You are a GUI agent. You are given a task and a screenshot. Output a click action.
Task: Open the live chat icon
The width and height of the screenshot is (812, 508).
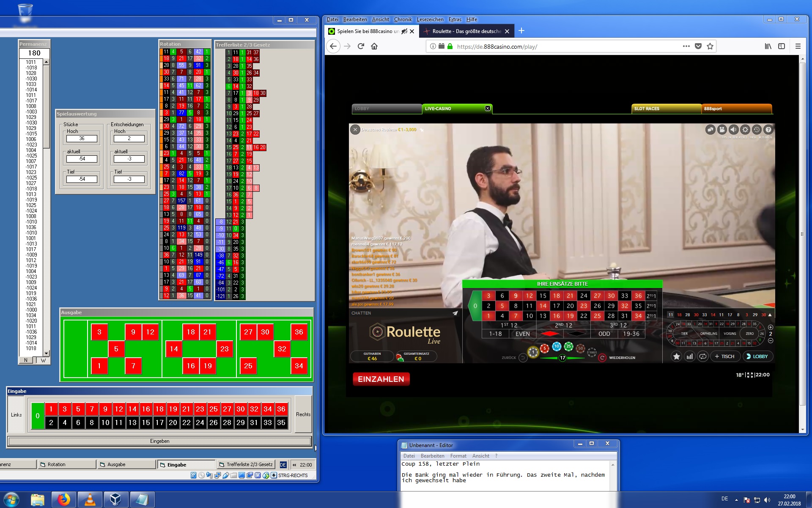click(710, 130)
